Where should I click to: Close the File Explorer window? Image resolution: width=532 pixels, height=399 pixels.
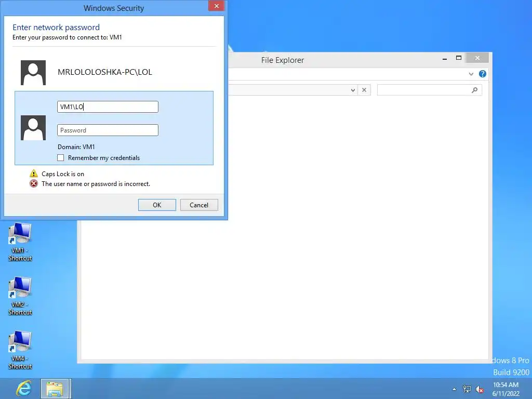[x=477, y=58]
